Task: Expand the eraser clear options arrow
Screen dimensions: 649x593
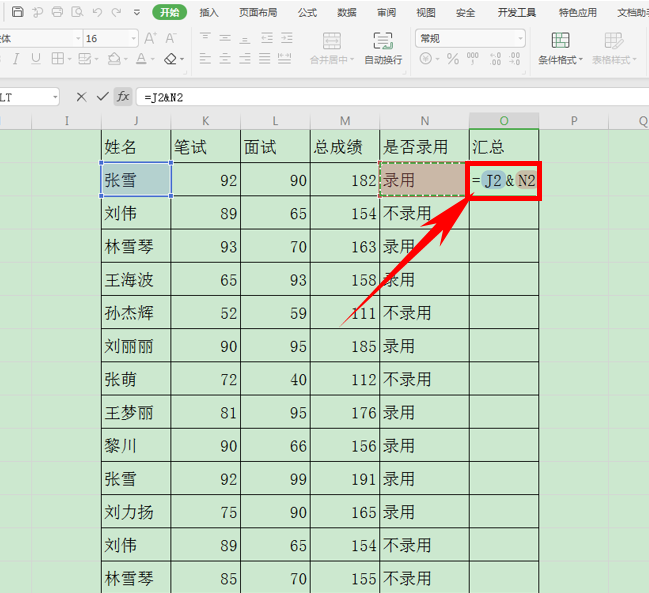Action: pyautogui.click(x=182, y=59)
